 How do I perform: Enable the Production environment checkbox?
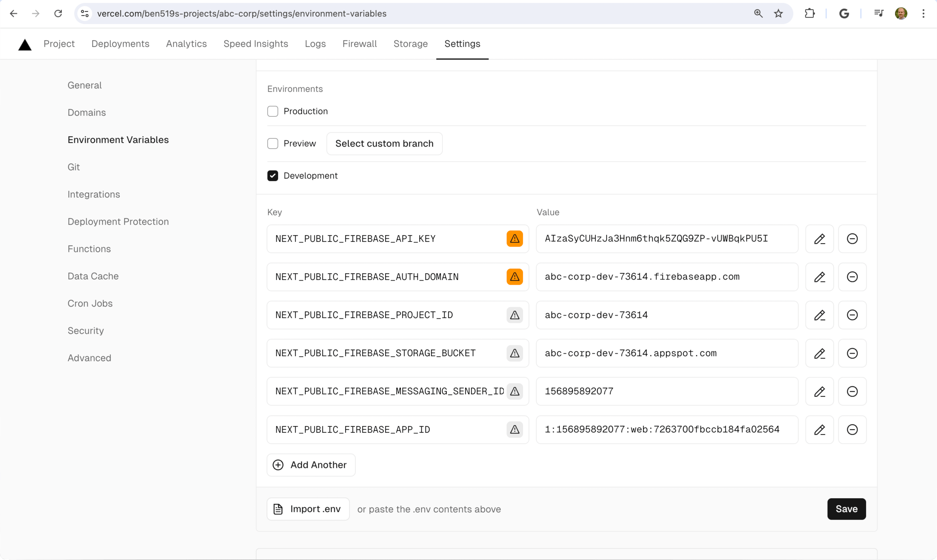pos(272,111)
